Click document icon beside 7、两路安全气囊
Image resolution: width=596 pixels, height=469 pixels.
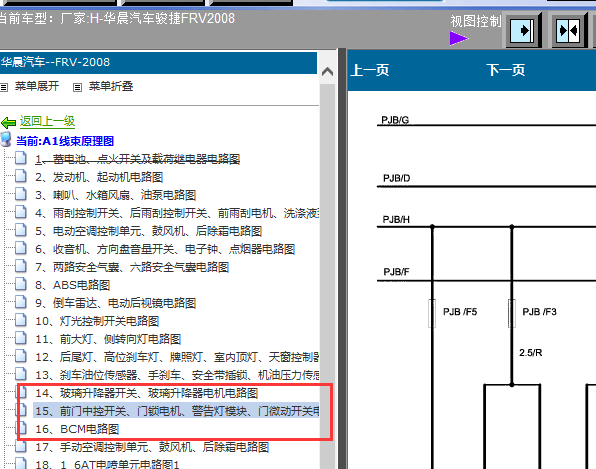point(21,266)
